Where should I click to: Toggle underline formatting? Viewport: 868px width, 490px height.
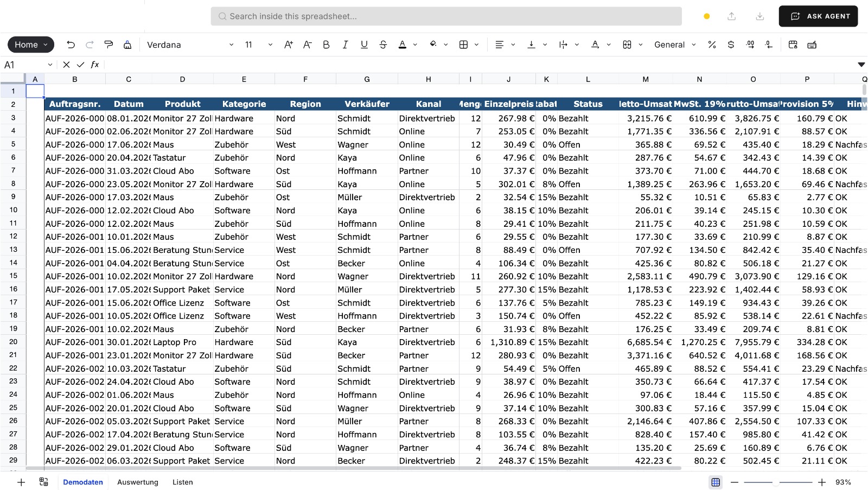(364, 45)
